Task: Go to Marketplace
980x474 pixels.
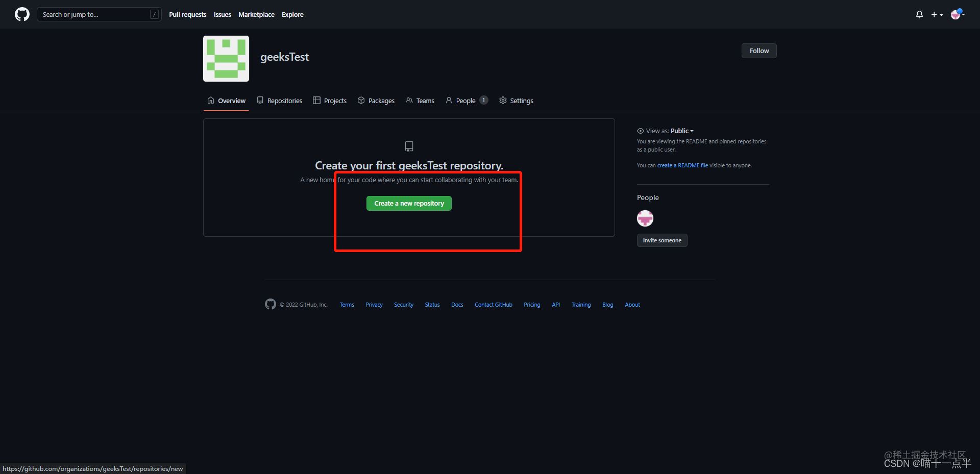Action: point(256,15)
